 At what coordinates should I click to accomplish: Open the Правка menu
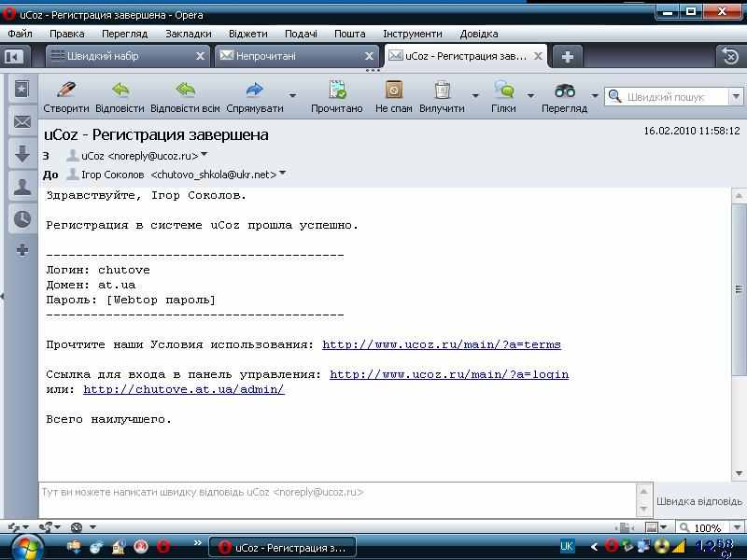click(x=67, y=34)
